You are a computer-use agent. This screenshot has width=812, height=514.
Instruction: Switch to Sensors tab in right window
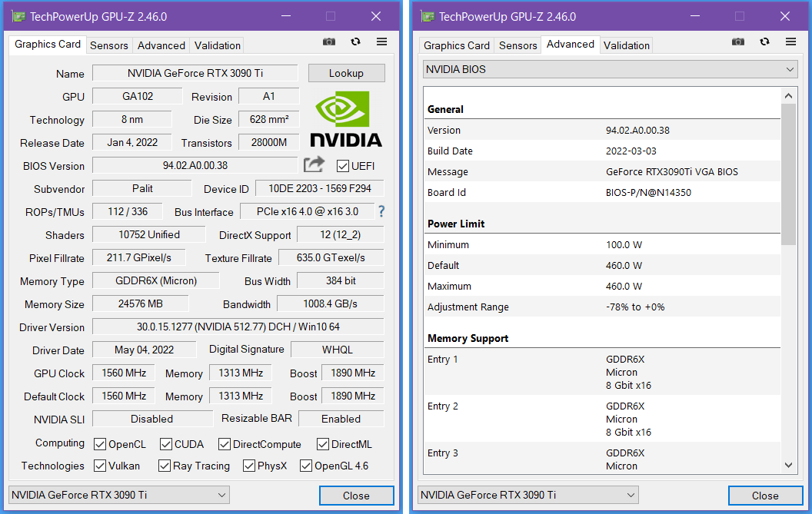tap(517, 45)
